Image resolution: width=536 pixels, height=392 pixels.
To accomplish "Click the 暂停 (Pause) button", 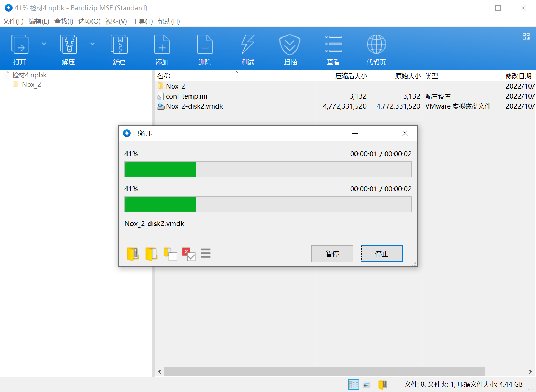I will 332,253.
